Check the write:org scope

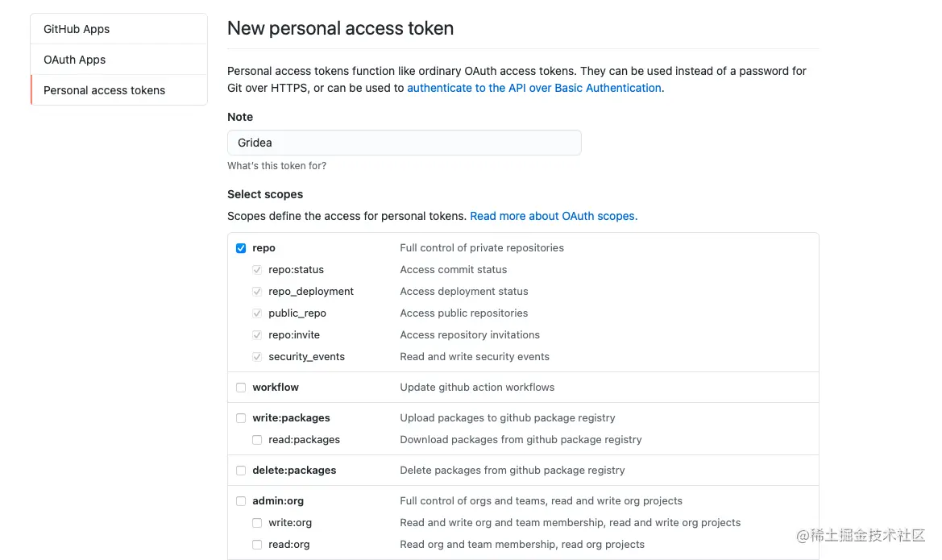(257, 523)
